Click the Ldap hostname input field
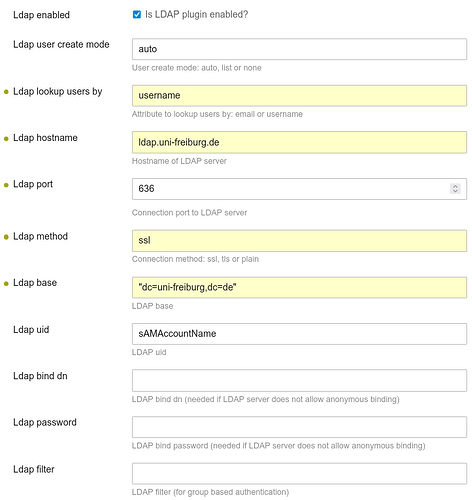Screen dimensions: 472x500 [x=299, y=142]
